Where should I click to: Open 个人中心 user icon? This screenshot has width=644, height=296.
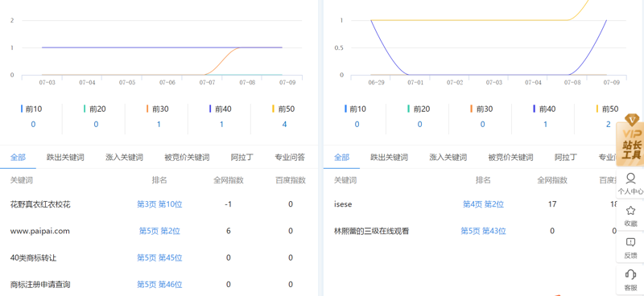[x=630, y=183]
